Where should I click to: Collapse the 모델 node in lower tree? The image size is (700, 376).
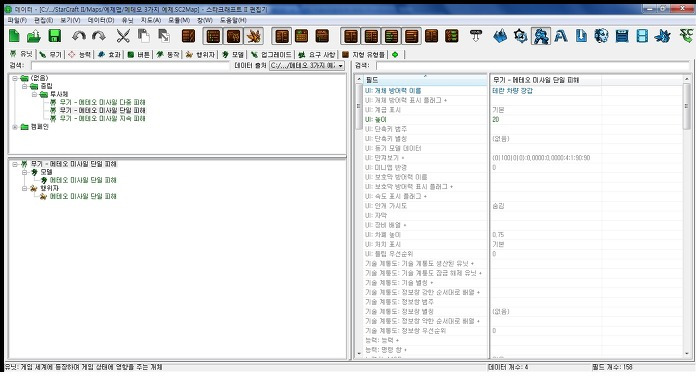click(25, 172)
